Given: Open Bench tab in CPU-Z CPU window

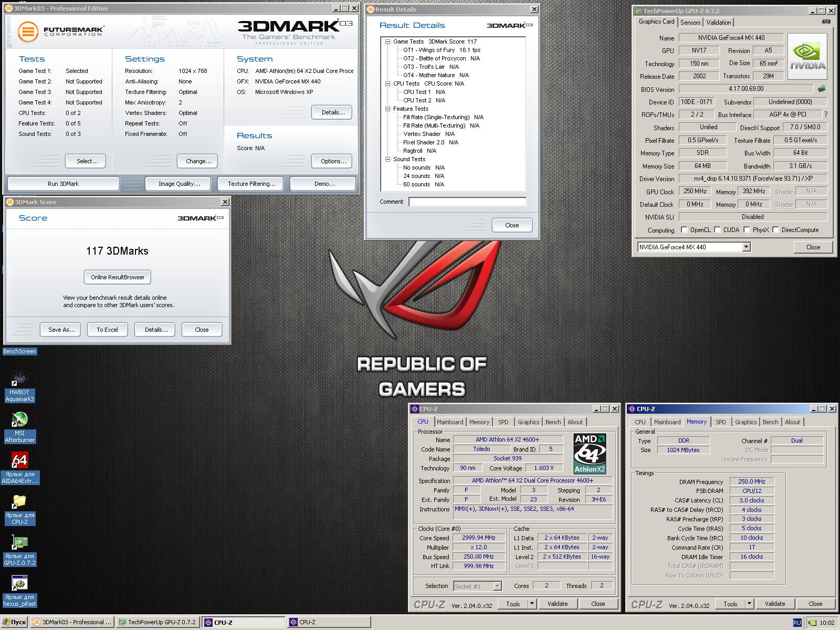Looking at the screenshot, I should pyautogui.click(x=553, y=422).
